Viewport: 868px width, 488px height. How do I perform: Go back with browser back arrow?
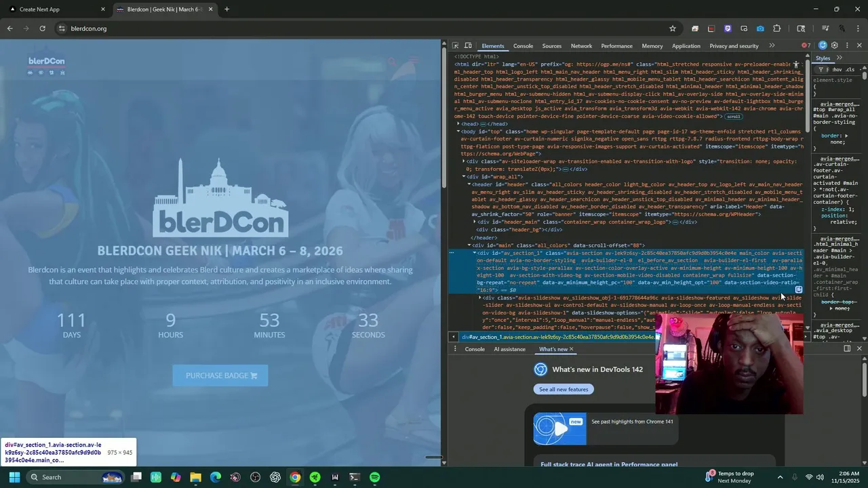pyautogui.click(x=9, y=28)
